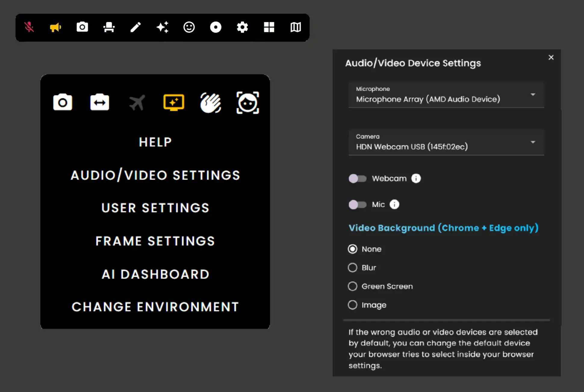This screenshot has width=584, height=392.
Task: Unmute the microphone icon in the toolbar
Action: (29, 27)
